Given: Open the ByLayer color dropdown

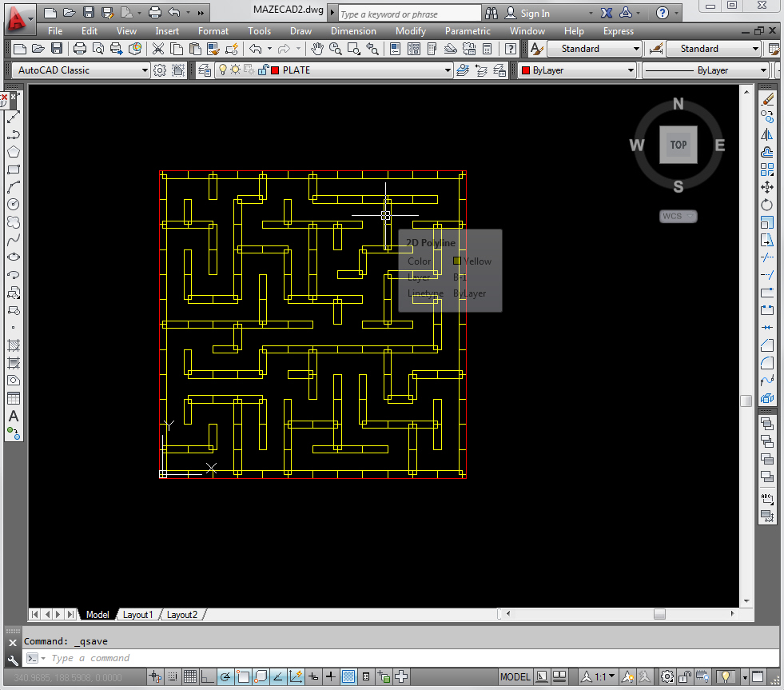Looking at the screenshot, I should [577, 70].
